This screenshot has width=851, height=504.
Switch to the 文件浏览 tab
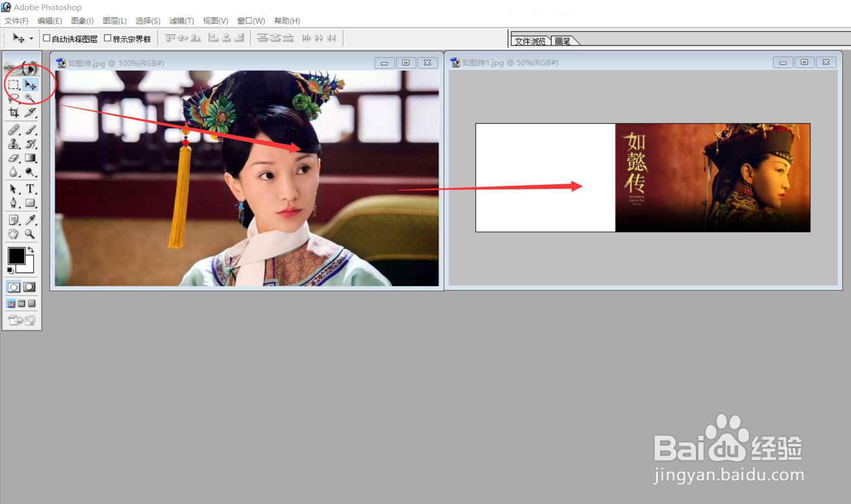pos(530,41)
